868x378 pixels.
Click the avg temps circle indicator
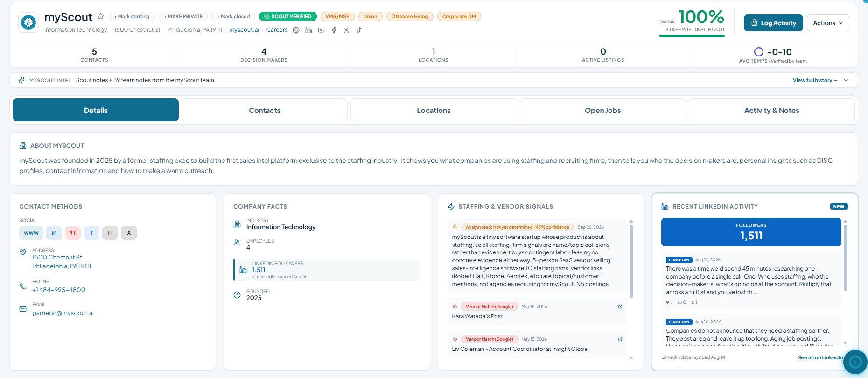tap(759, 52)
